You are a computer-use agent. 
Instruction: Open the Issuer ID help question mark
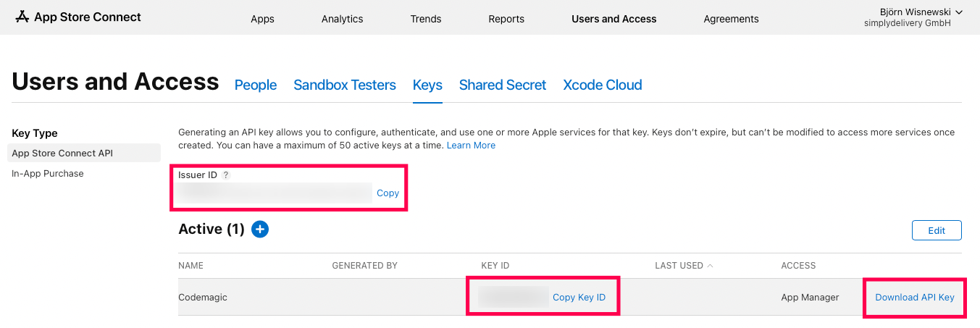click(x=226, y=175)
